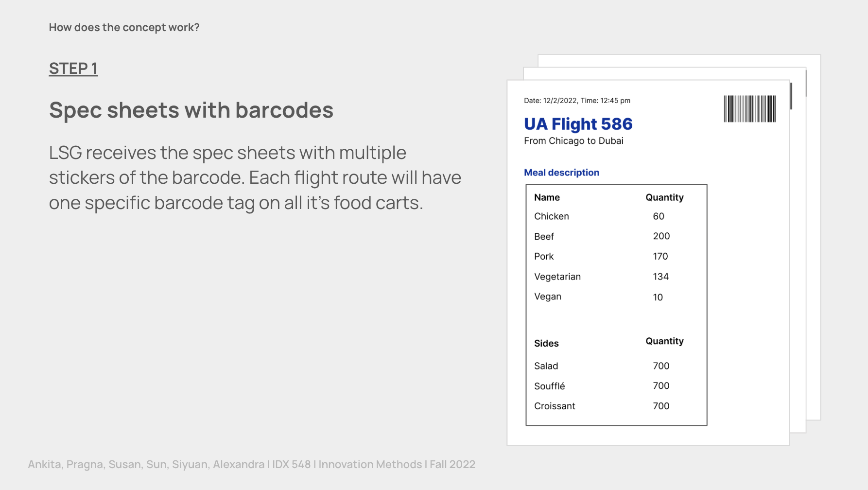Click the UA Flight 586 title

[578, 124]
